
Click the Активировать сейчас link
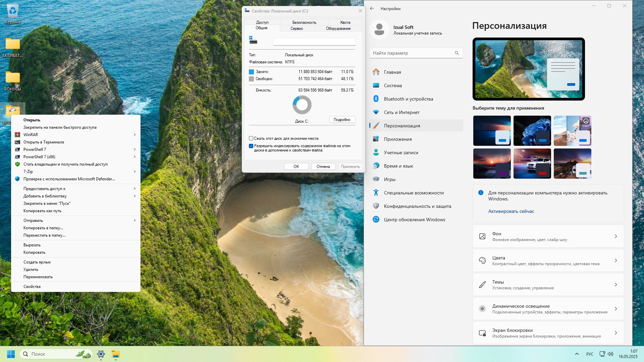pos(511,211)
